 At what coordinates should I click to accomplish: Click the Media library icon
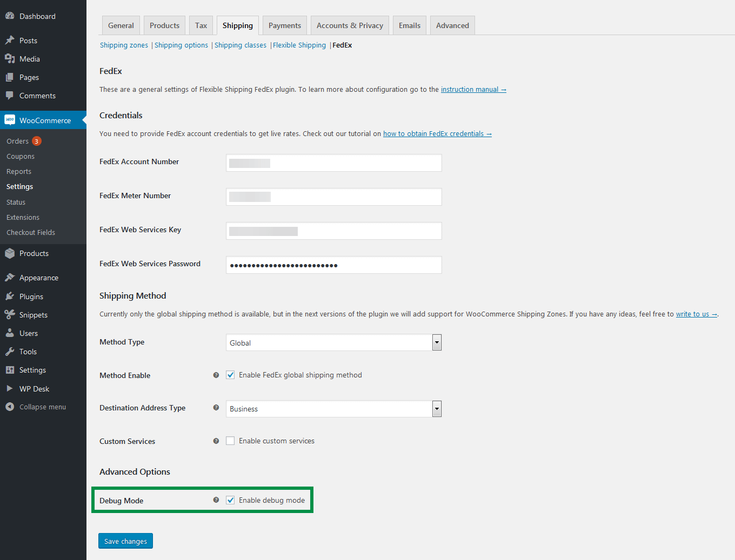[x=10, y=59]
